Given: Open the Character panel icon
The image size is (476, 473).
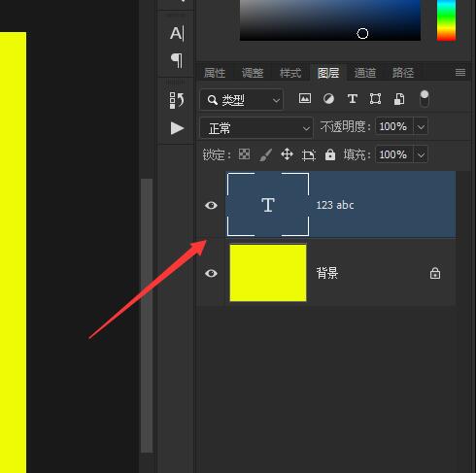Looking at the screenshot, I should pyautogui.click(x=177, y=33).
